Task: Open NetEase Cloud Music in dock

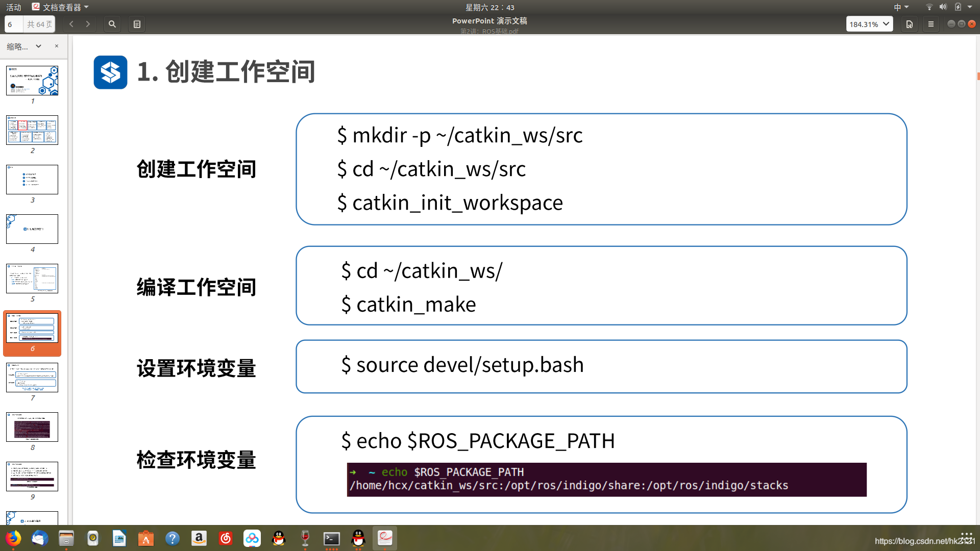Action: (x=226, y=538)
